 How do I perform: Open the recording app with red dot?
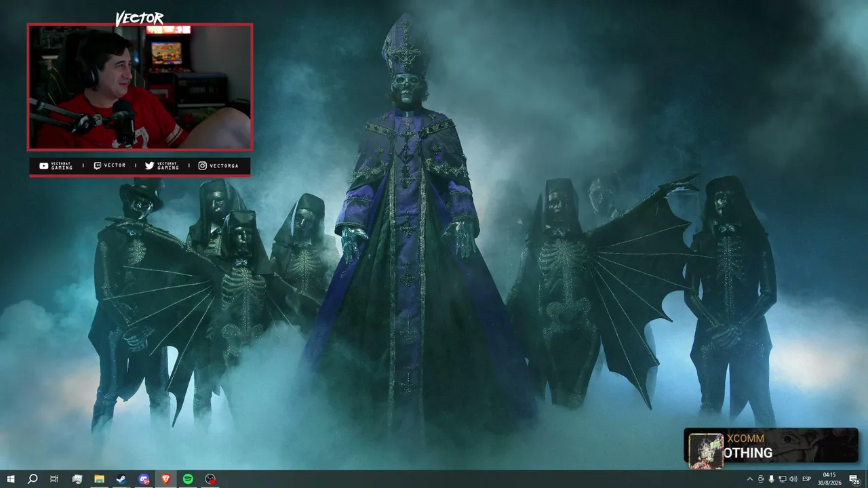pyautogui.click(x=211, y=479)
